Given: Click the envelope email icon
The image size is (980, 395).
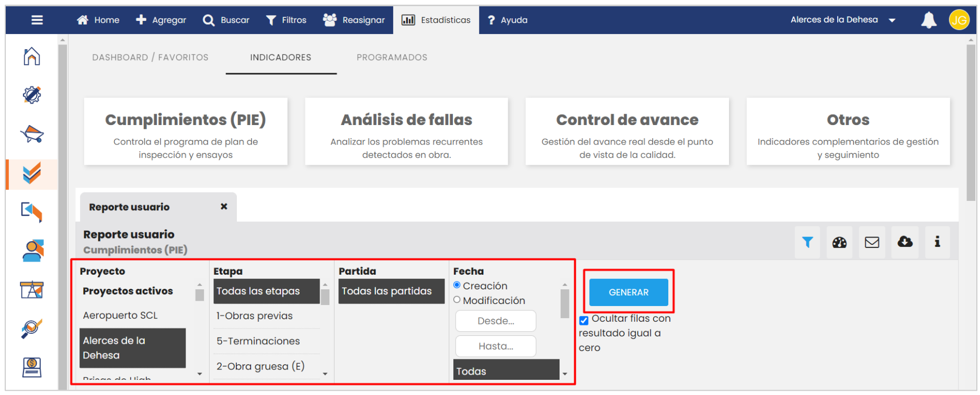Looking at the screenshot, I should coord(872,242).
